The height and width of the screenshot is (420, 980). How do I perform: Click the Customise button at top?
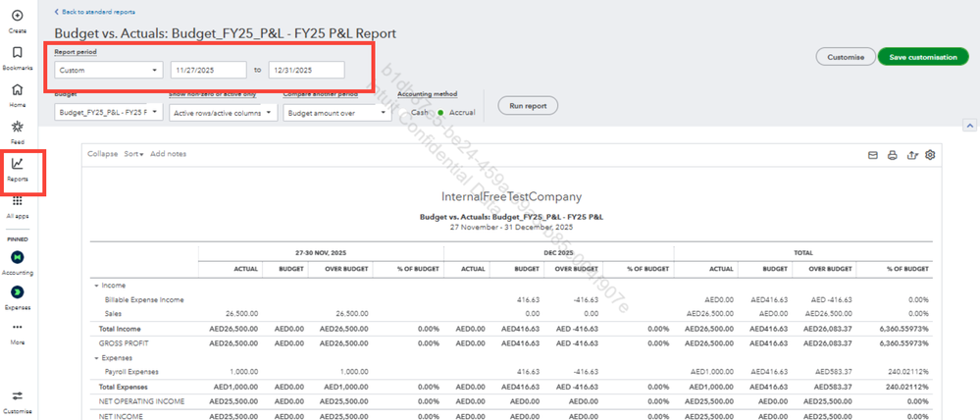[x=845, y=57]
